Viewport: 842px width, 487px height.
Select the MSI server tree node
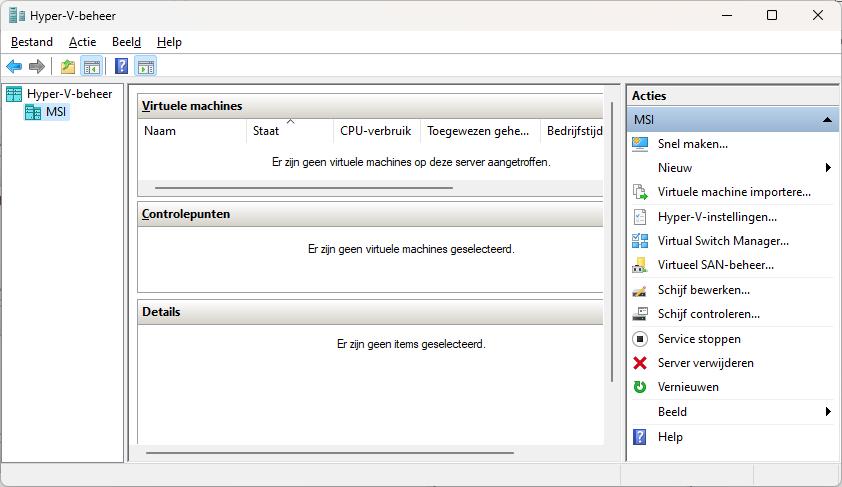(x=56, y=112)
